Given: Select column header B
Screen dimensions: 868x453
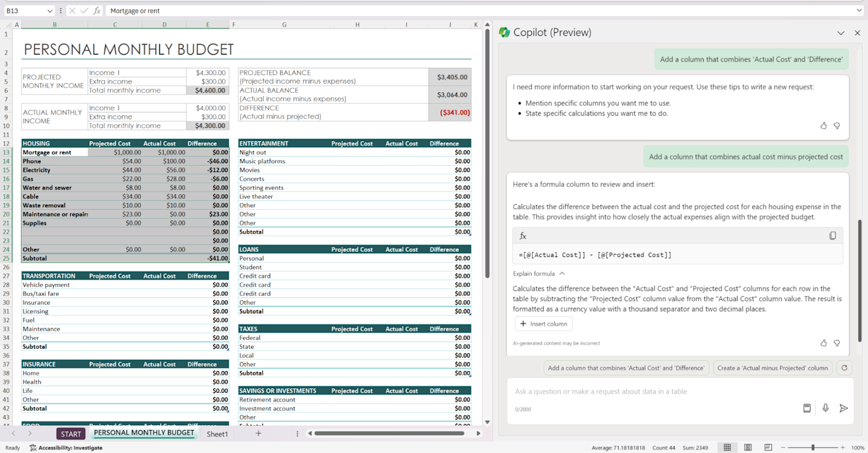Looking at the screenshot, I should click(x=55, y=25).
